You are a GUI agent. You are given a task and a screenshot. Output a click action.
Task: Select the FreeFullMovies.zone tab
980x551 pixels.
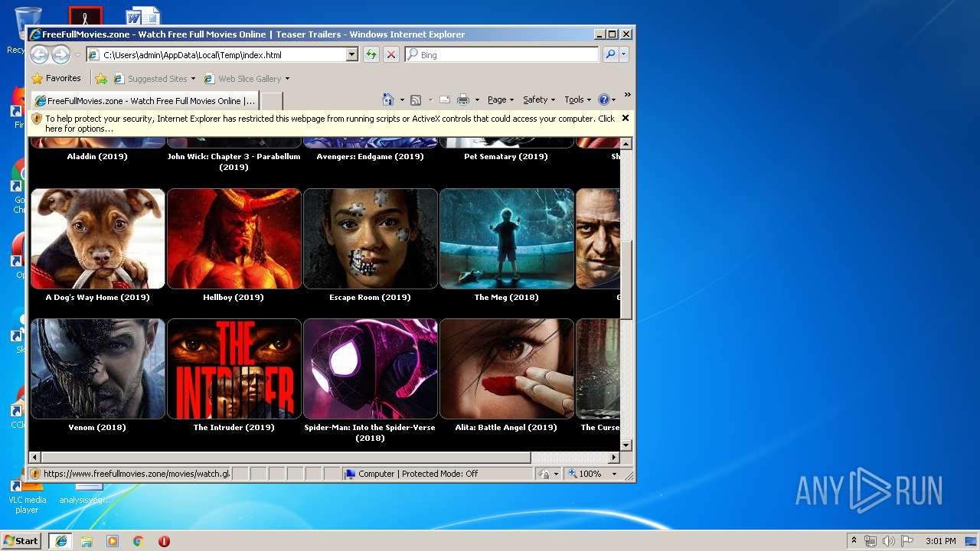point(145,100)
